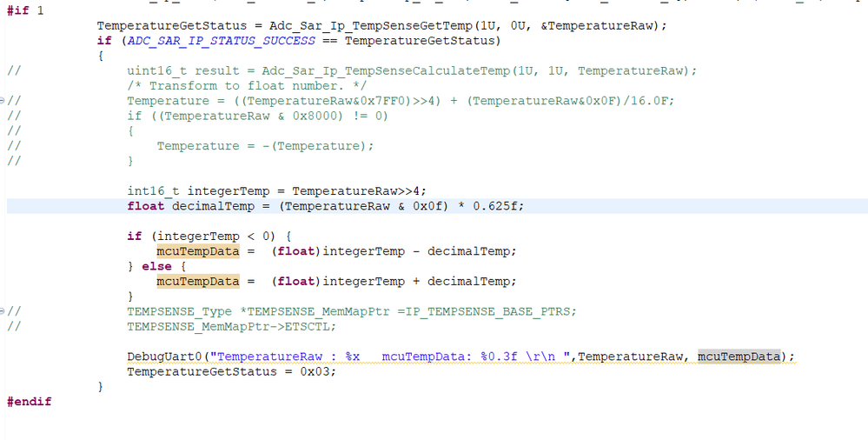The image size is (868, 440).
Task: Click 'decimalTemp' in the addition line
Action: pyautogui.click(x=468, y=281)
